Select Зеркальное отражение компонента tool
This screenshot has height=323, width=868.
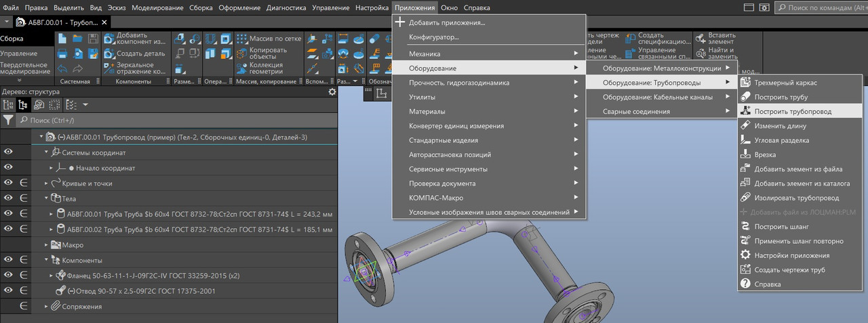[135, 68]
